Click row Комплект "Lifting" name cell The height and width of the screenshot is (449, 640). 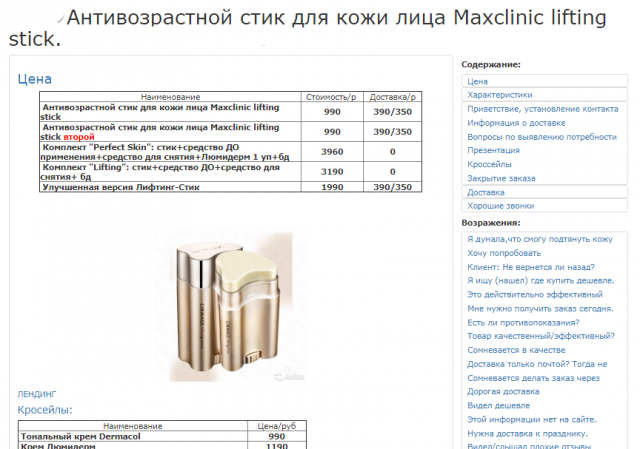pyautogui.click(x=171, y=172)
